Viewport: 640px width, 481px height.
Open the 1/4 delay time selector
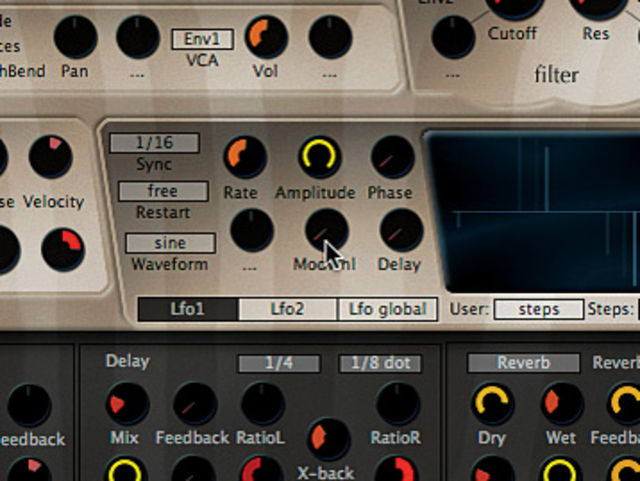279,363
